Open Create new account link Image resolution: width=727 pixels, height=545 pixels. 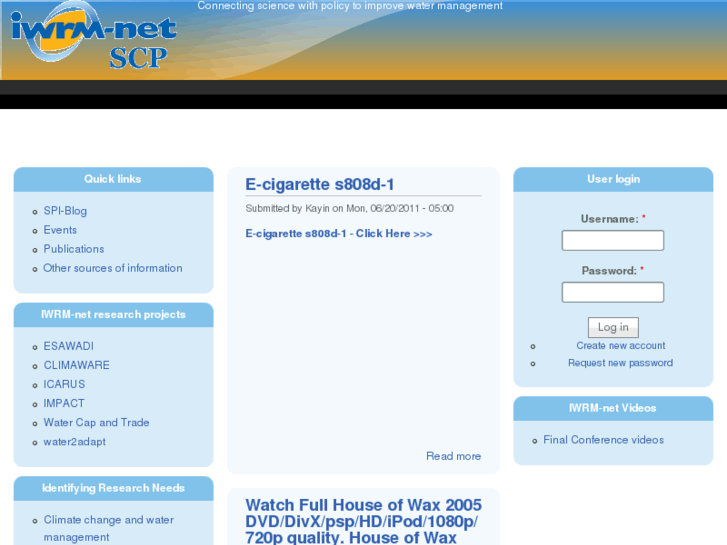pyautogui.click(x=620, y=346)
